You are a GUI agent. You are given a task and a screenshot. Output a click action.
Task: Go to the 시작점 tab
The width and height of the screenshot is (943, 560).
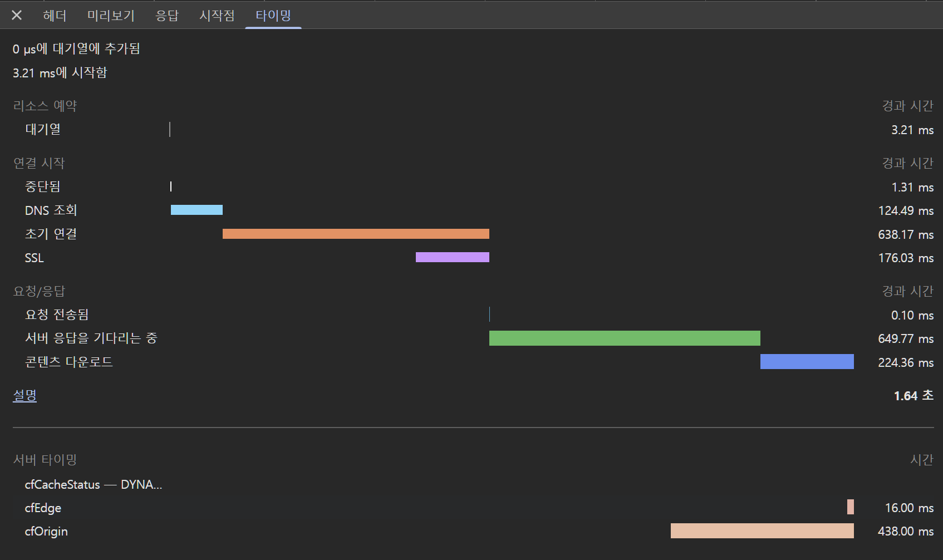pos(217,16)
